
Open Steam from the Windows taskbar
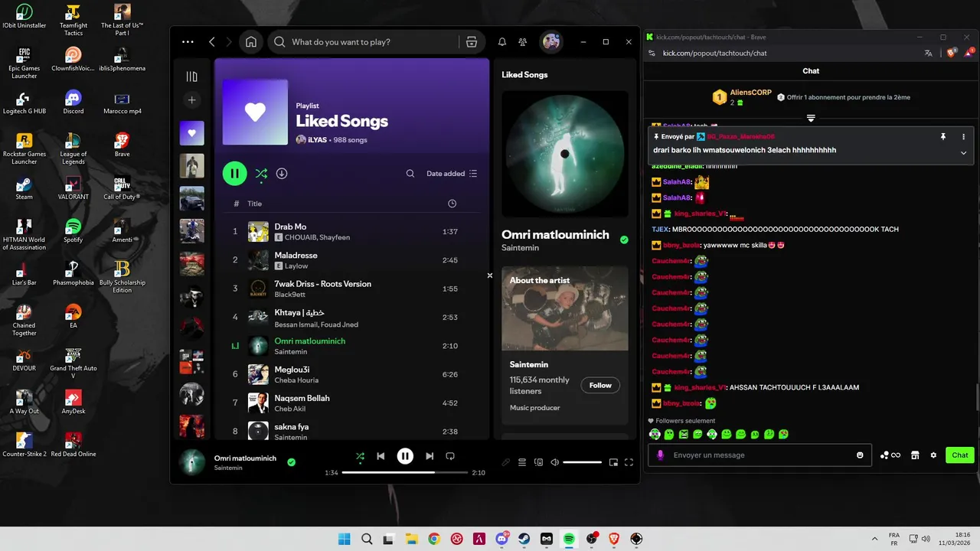524,539
